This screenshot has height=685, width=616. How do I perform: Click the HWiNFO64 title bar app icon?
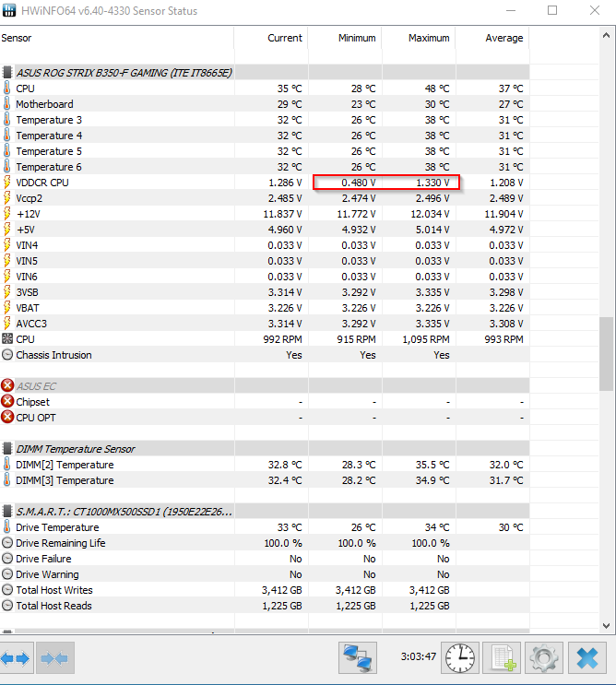[x=8, y=10]
